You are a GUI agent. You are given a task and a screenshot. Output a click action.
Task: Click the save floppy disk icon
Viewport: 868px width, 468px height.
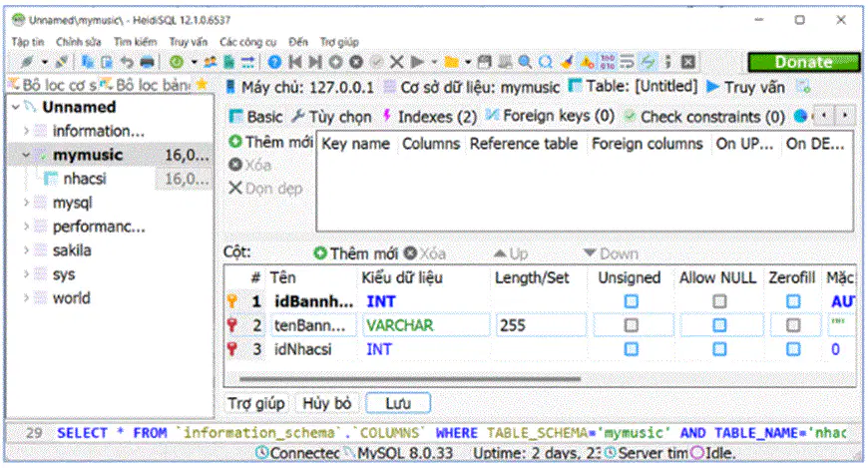484,62
